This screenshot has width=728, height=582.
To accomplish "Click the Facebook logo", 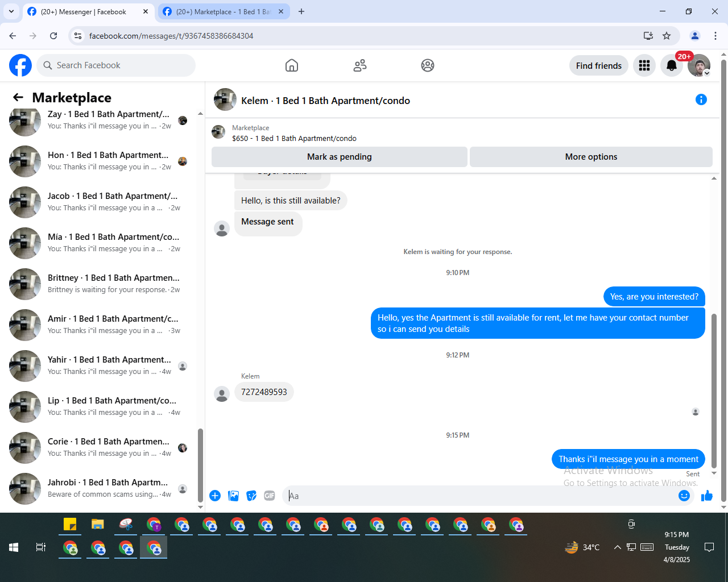I will (20, 65).
